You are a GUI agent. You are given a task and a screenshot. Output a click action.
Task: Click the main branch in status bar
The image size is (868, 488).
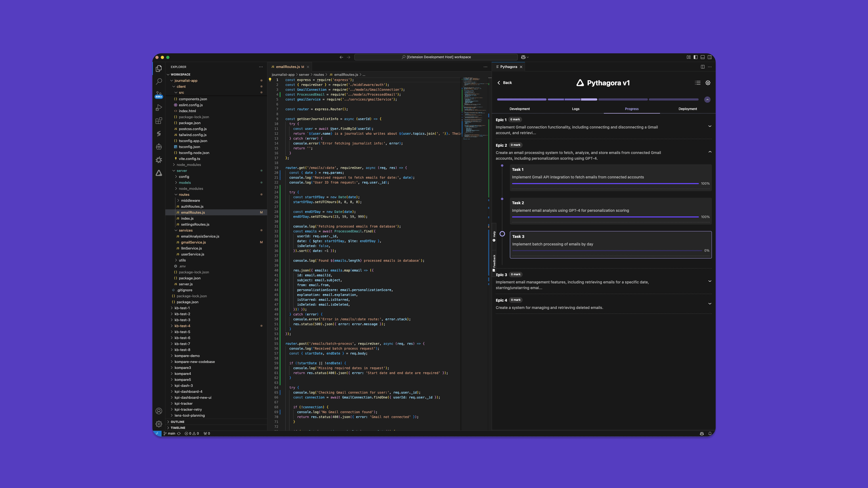tap(170, 434)
